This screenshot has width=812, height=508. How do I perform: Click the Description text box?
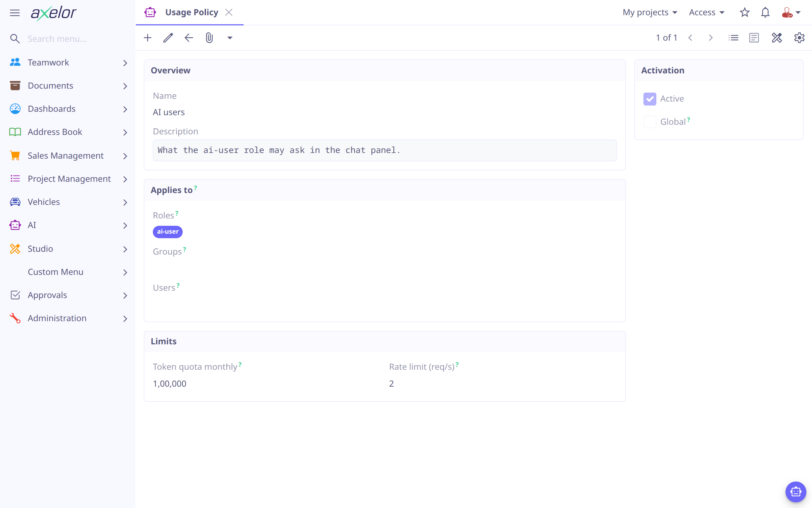pyautogui.click(x=385, y=150)
